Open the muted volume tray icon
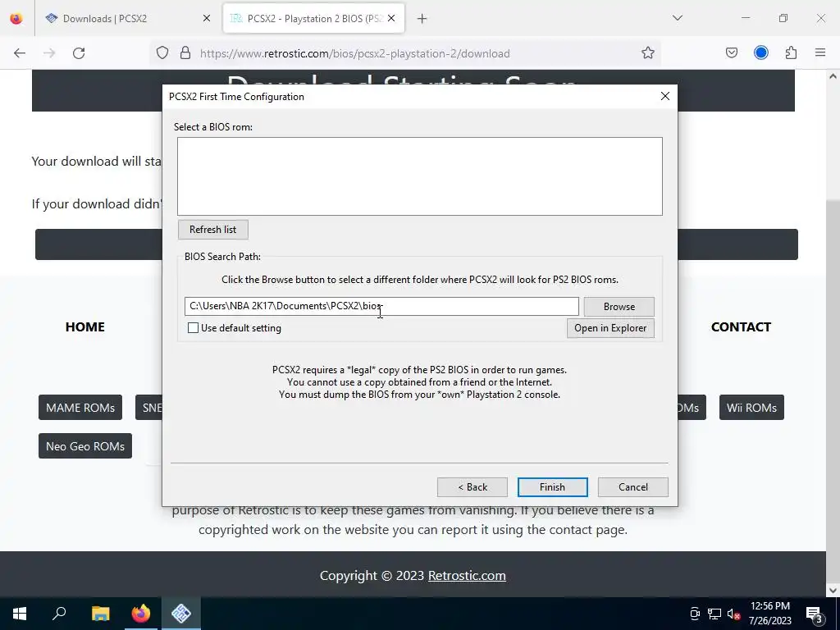 coord(733,614)
